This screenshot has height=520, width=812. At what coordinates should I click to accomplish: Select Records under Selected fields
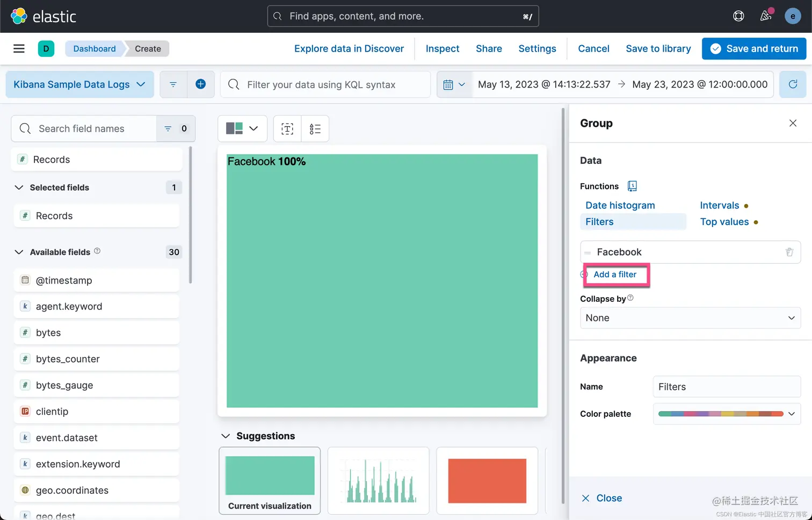click(97, 215)
